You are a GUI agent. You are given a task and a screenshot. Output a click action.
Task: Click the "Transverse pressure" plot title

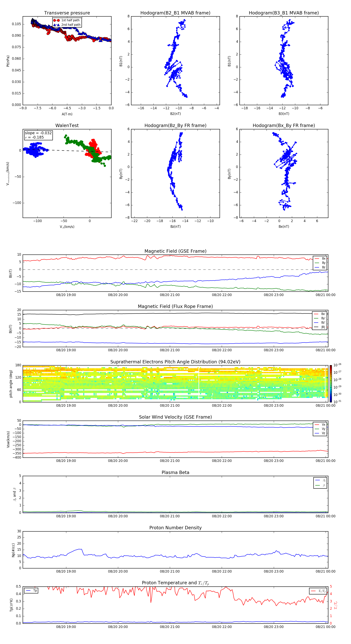tap(67, 13)
